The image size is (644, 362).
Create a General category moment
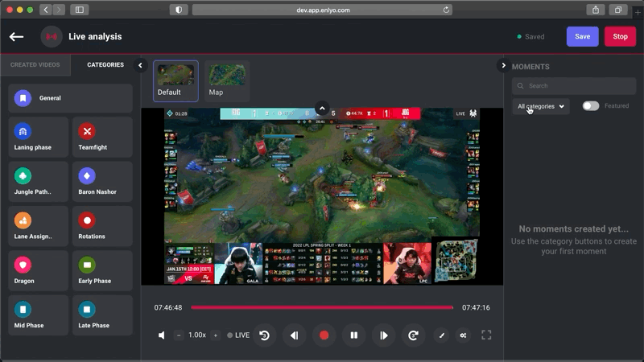(70, 98)
